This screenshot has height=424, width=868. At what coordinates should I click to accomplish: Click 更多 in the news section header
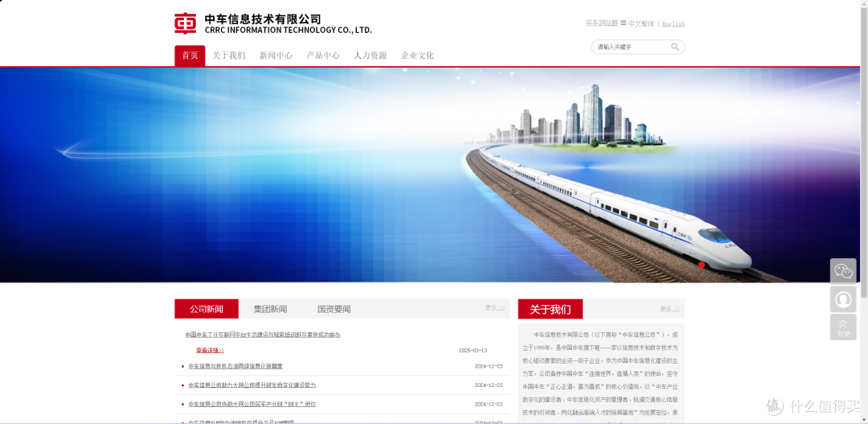(495, 307)
